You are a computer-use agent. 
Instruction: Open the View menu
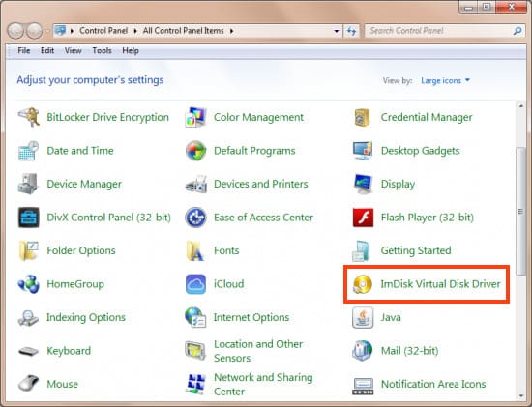point(73,50)
